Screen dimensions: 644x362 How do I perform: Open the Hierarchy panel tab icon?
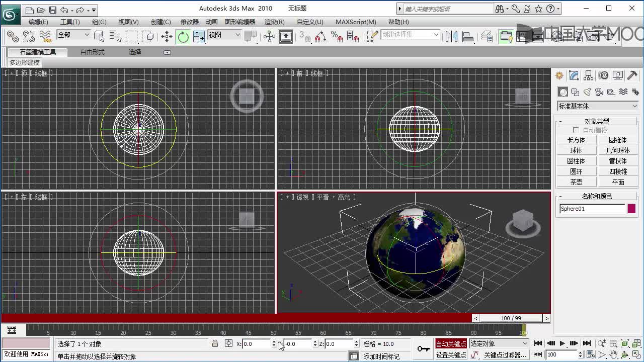(588, 75)
